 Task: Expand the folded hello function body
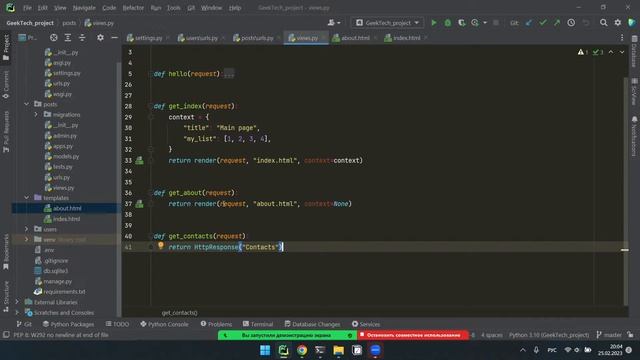(x=229, y=74)
